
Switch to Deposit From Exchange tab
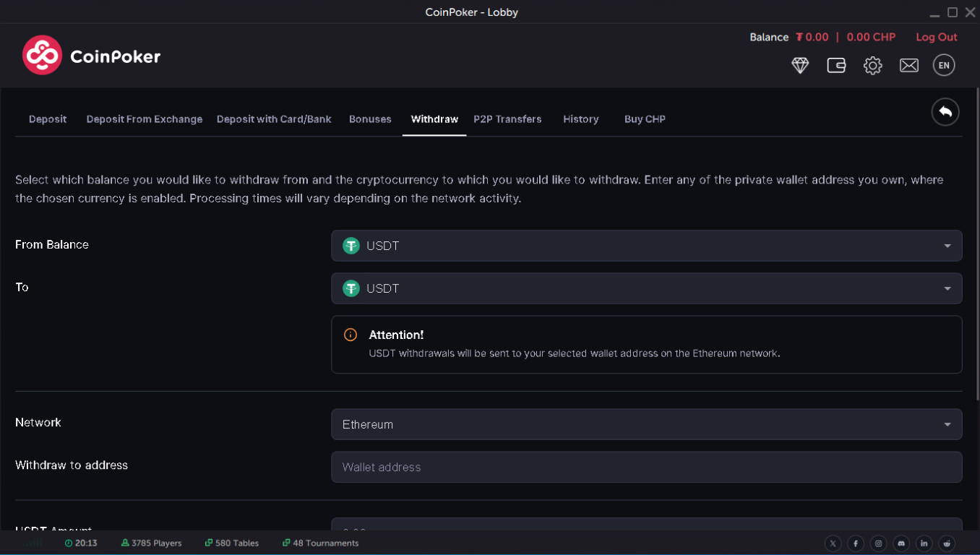(x=145, y=119)
